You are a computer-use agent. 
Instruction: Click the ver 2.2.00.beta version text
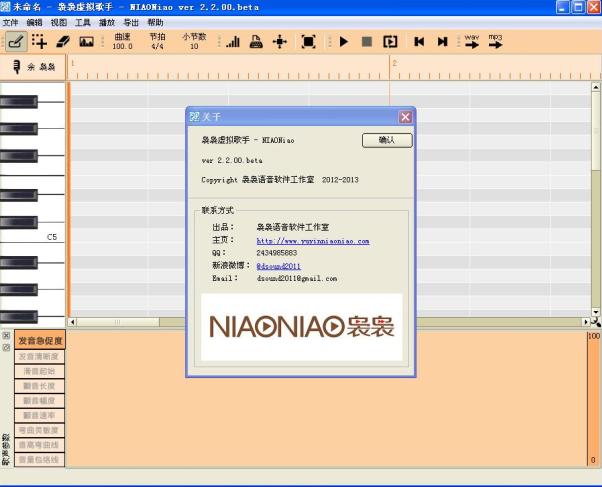click(232, 160)
